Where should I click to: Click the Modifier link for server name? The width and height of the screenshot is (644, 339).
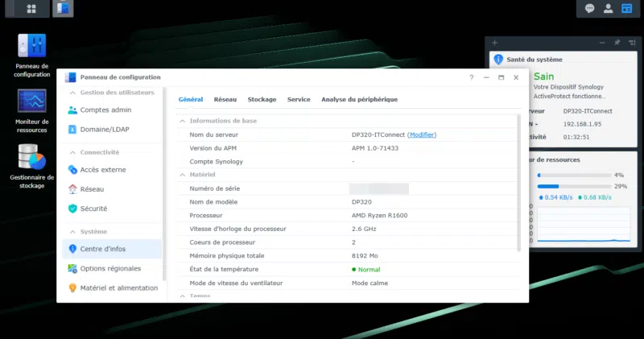pyautogui.click(x=422, y=134)
